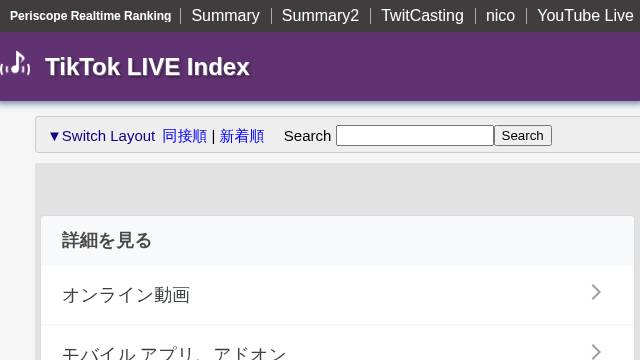The height and width of the screenshot is (360, 640).
Task: Open Periscope Realtime Ranking link
Action: pyautogui.click(x=91, y=16)
